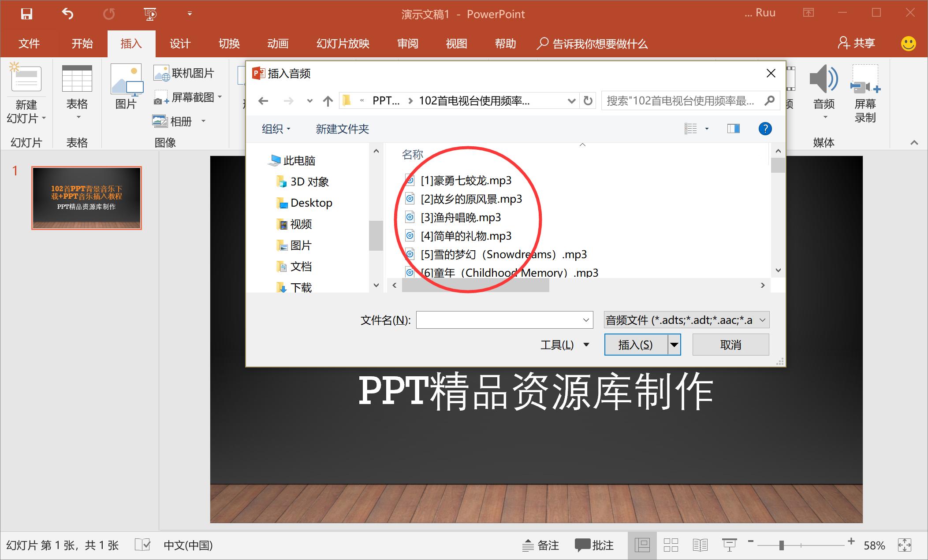Viewport: 928px width, 560px height.
Task: Create a folder with 新建文件夹 button
Action: pyautogui.click(x=342, y=129)
